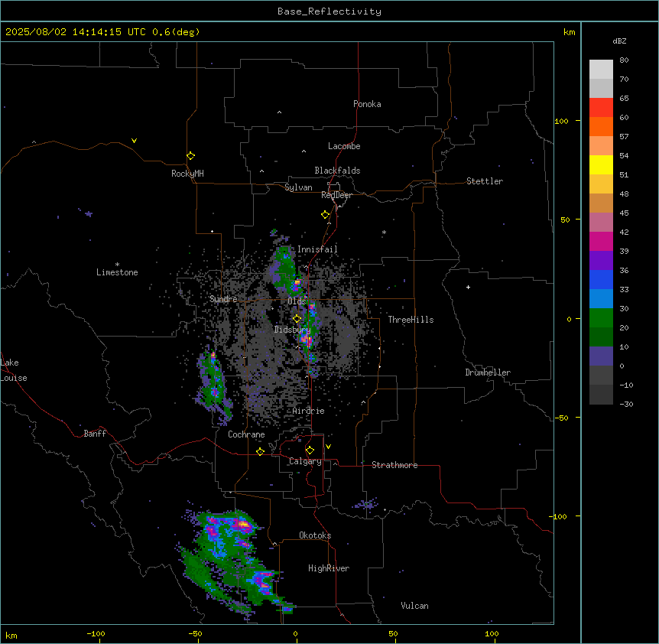Click the slate purple 10 dBZ swatch
The image size is (659, 644).
pos(601,356)
